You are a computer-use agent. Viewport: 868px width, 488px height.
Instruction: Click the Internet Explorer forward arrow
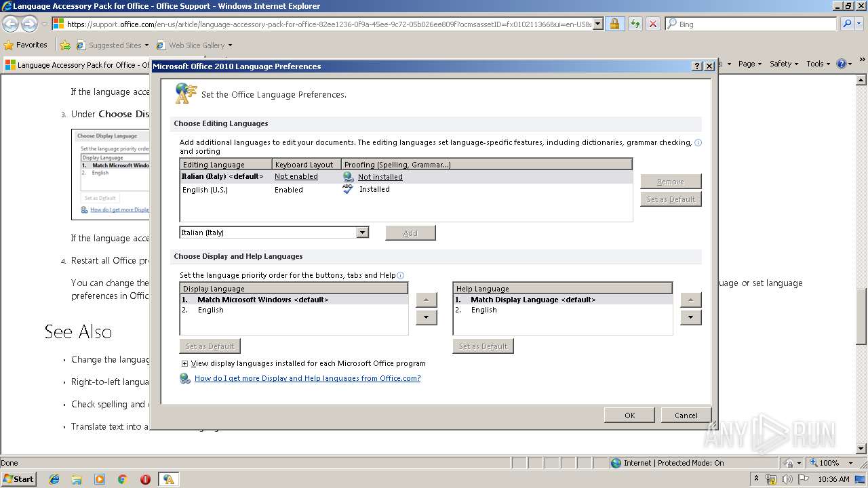(29, 24)
